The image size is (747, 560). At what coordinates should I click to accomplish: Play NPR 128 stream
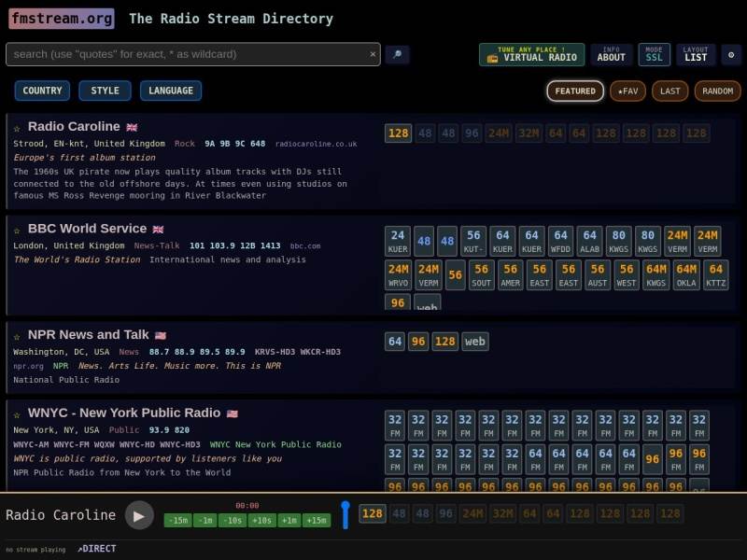(445, 342)
